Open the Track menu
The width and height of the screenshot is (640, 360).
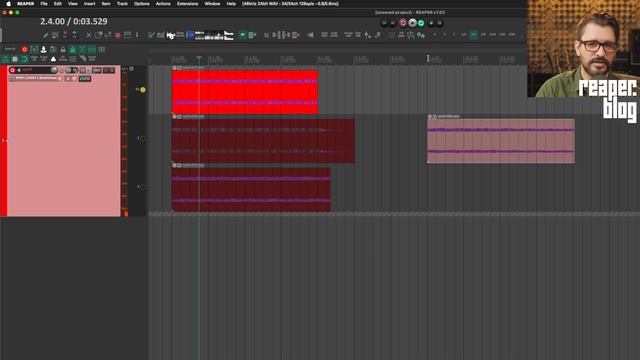pyautogui.click(x=122, y=4)
